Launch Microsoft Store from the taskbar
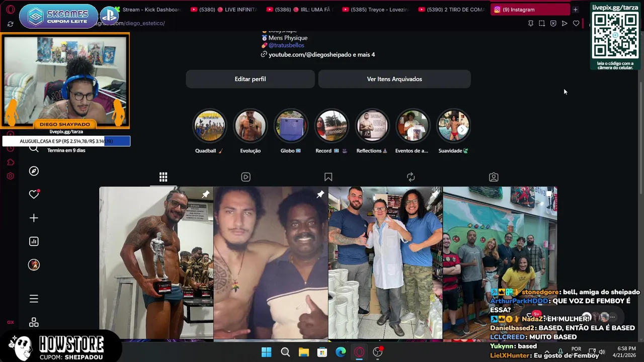 [x=322, y=352]
